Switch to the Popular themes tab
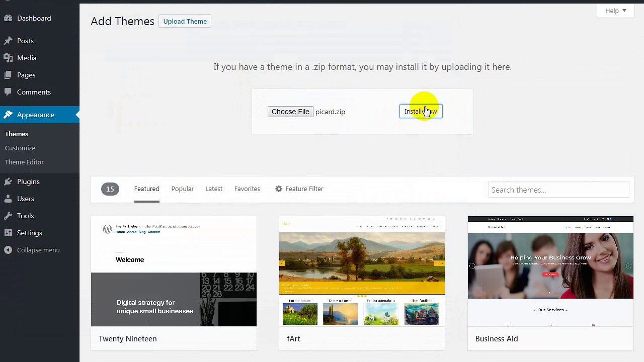The height and width of the screenshot is (362, 644). [x=182, y=189]
